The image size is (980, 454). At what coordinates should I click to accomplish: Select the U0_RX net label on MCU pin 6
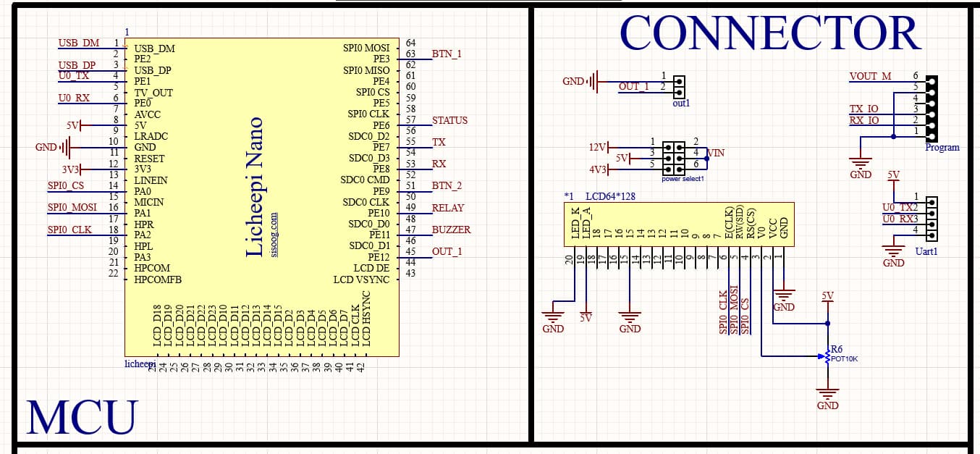coord(74,98)
